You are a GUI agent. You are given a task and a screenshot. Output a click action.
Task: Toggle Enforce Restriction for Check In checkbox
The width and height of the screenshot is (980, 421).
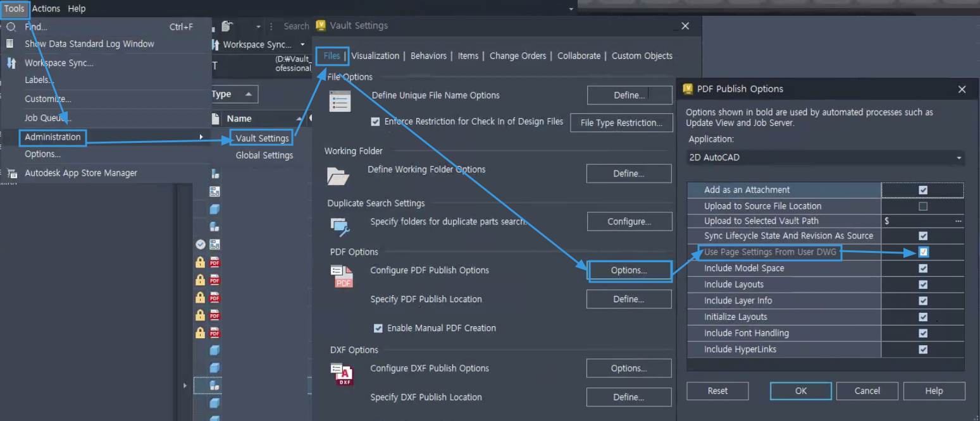click(x=376, y=121)
